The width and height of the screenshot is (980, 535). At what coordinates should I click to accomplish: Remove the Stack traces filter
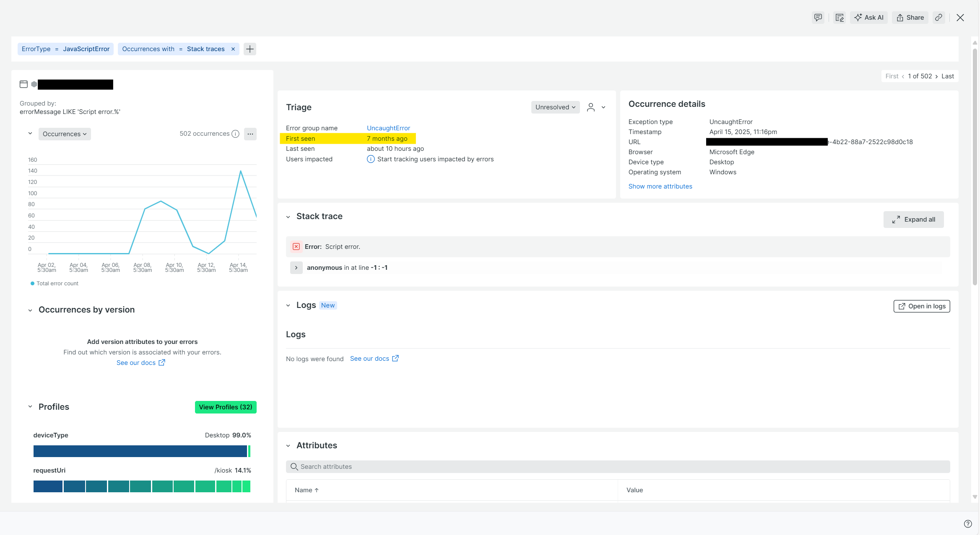click(x=233, y=49)
